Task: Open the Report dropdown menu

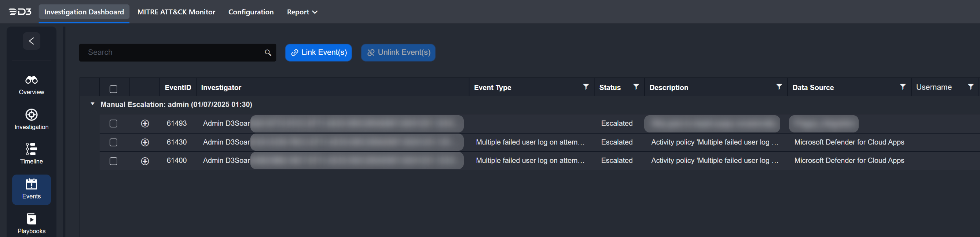Action: tap(302, 12)
